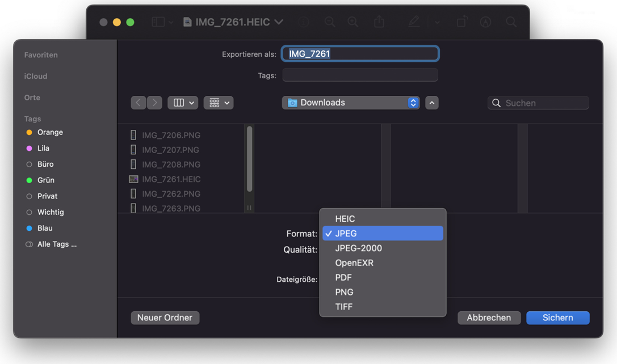The width and height of the screenshot is (617, 364).
Task: Choose PNG from the format menu
Action: click(344, 292)
